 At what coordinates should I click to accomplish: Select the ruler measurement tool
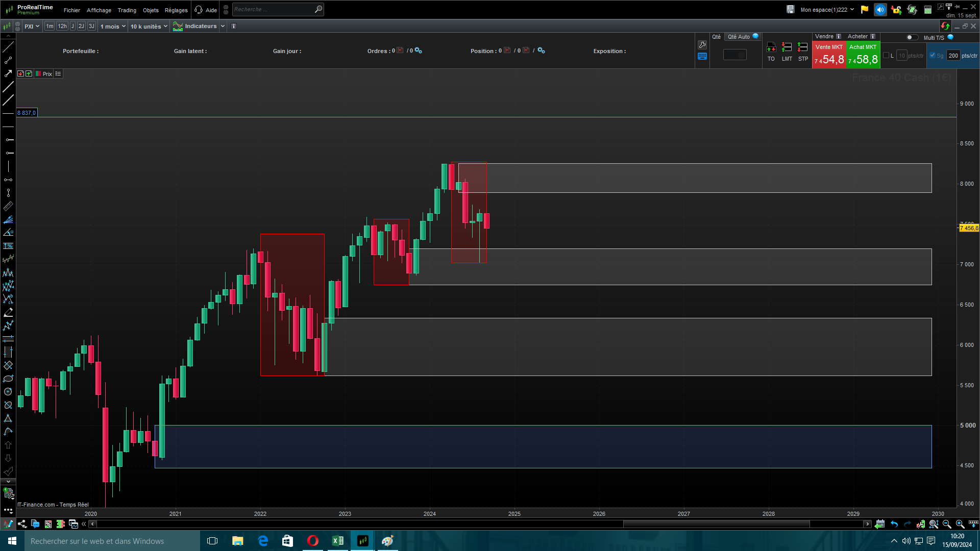[x=8, y=206]
